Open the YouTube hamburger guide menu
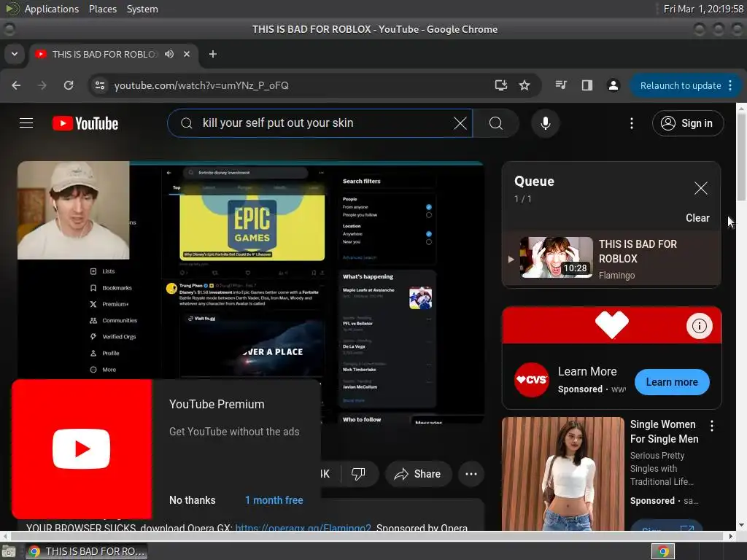This screenshot has height=560, width=747. click(26, 123)
